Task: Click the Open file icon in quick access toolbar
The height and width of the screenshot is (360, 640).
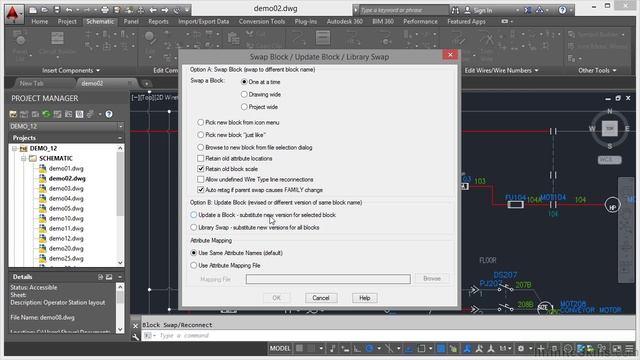Action: point(45,10)
